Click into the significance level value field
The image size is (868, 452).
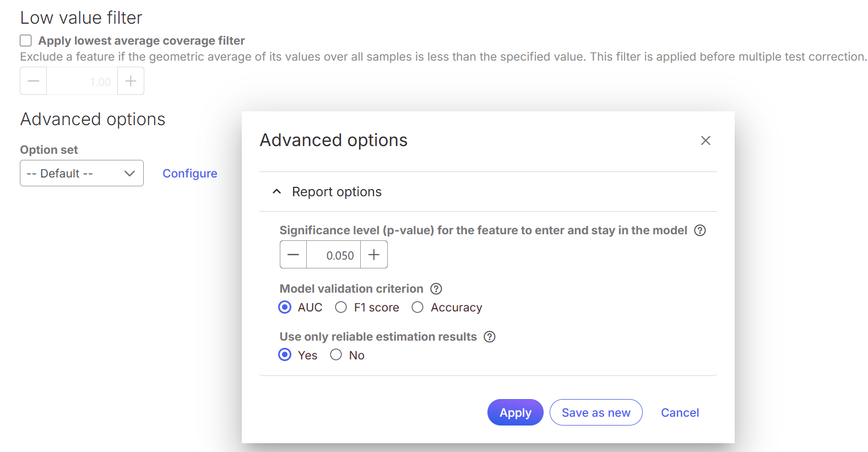tap(334, 255)
